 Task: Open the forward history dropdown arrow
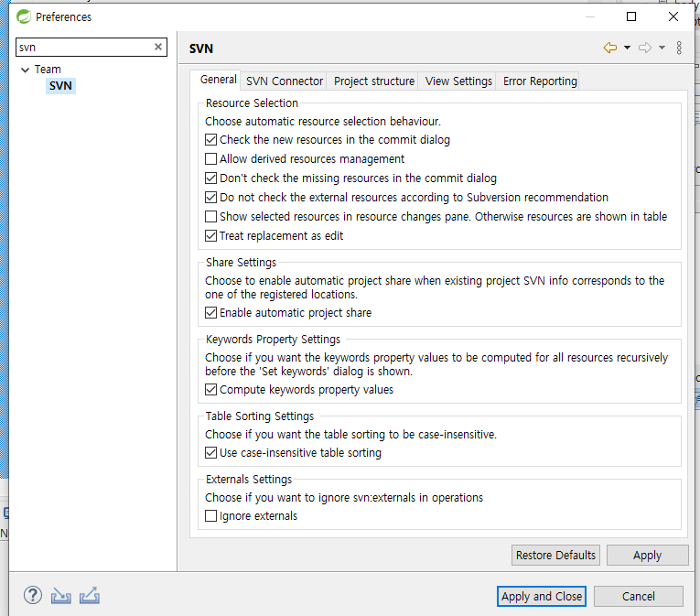[x=662, y=48]
